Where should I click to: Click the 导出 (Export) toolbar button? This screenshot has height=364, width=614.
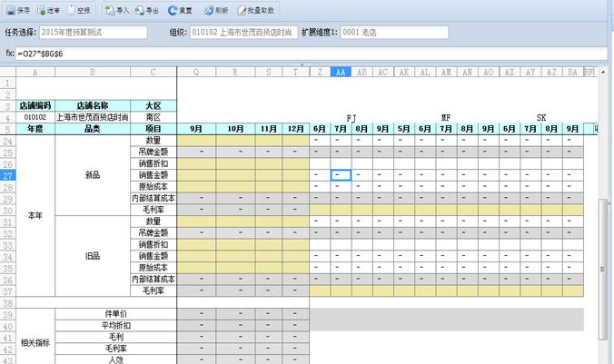click(146, 11)
